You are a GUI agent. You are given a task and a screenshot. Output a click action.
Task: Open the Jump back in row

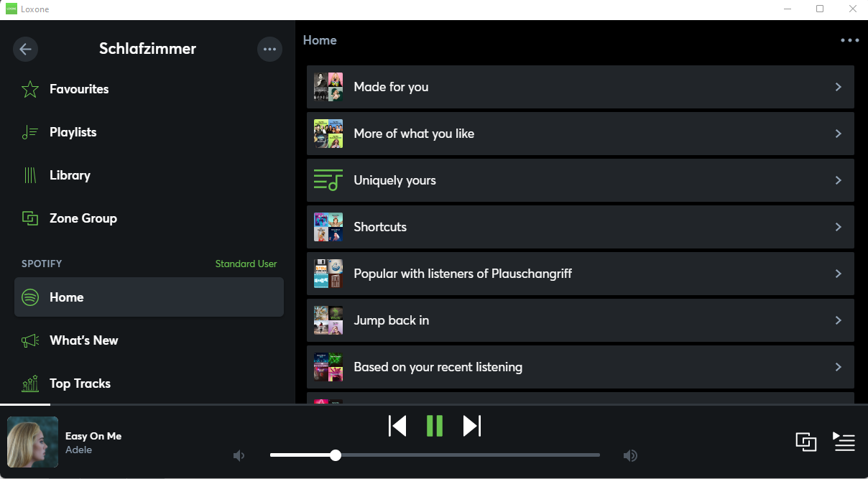(x=581, y=320)
